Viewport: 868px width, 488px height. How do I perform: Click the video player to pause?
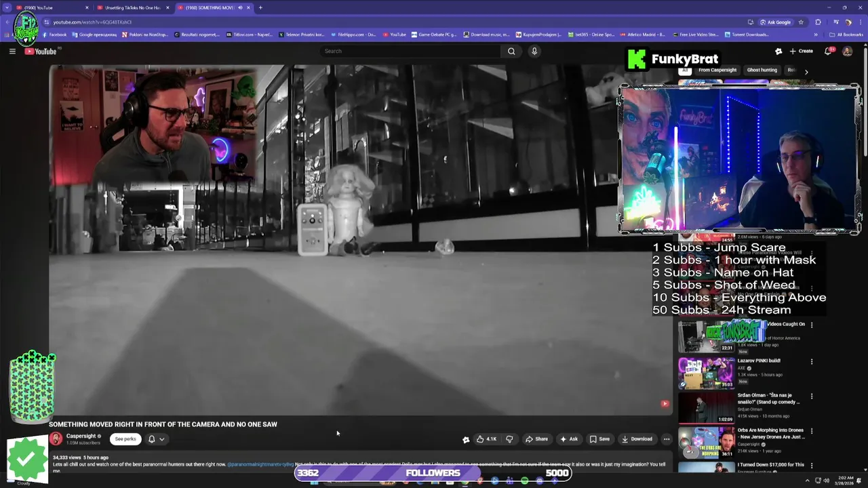click(361, 239)
